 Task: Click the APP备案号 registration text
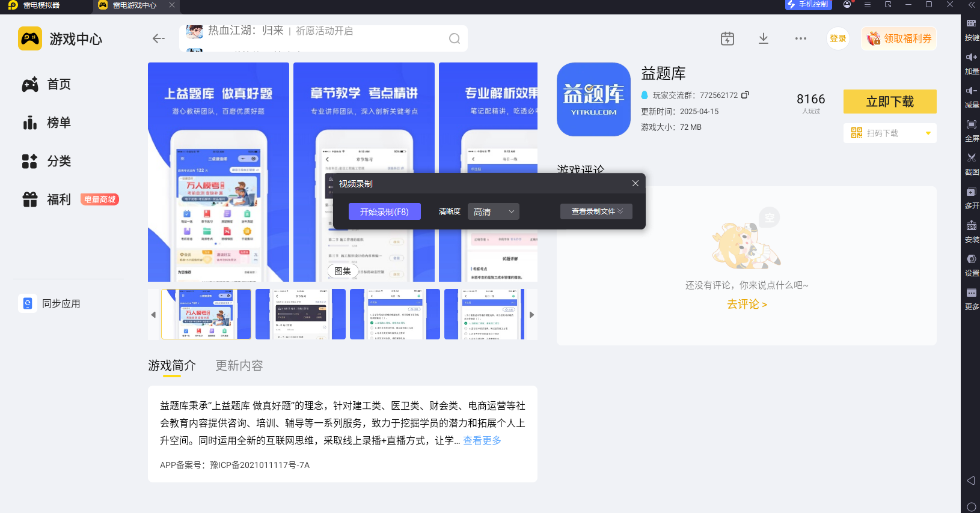pos(234,465)
